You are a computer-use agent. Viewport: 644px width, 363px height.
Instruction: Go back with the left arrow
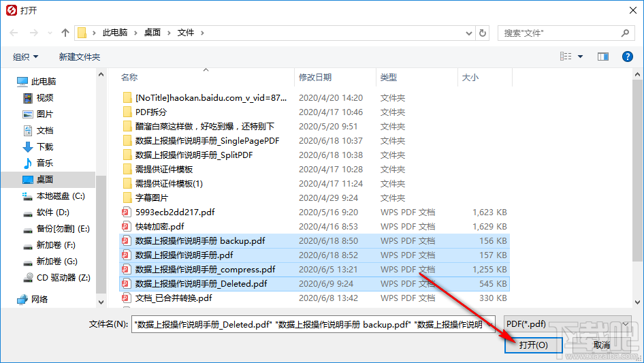pyautogui.click(x=14, y=33)
